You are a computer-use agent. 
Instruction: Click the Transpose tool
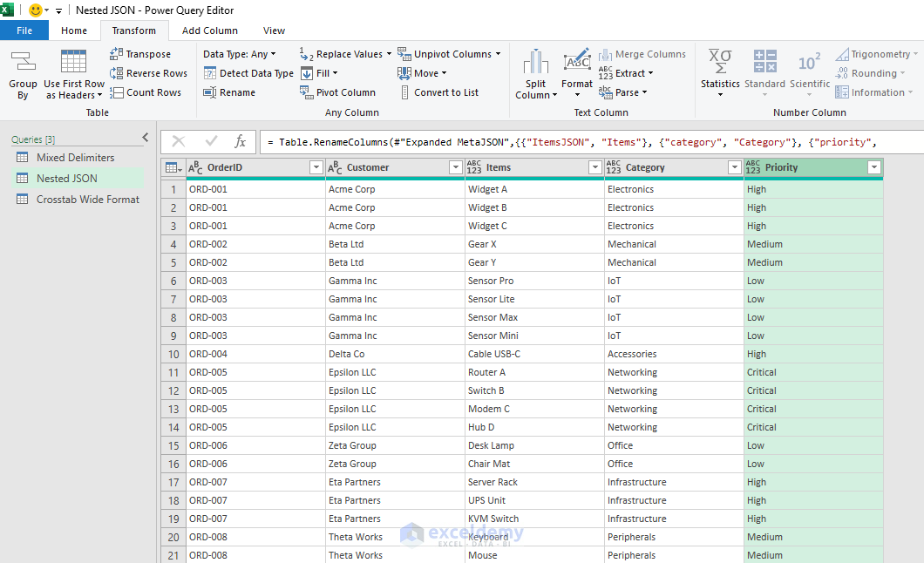[140, 53]
